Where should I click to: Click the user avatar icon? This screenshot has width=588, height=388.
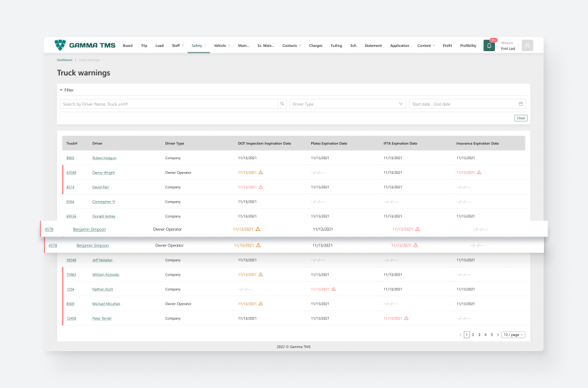[527, 45]
